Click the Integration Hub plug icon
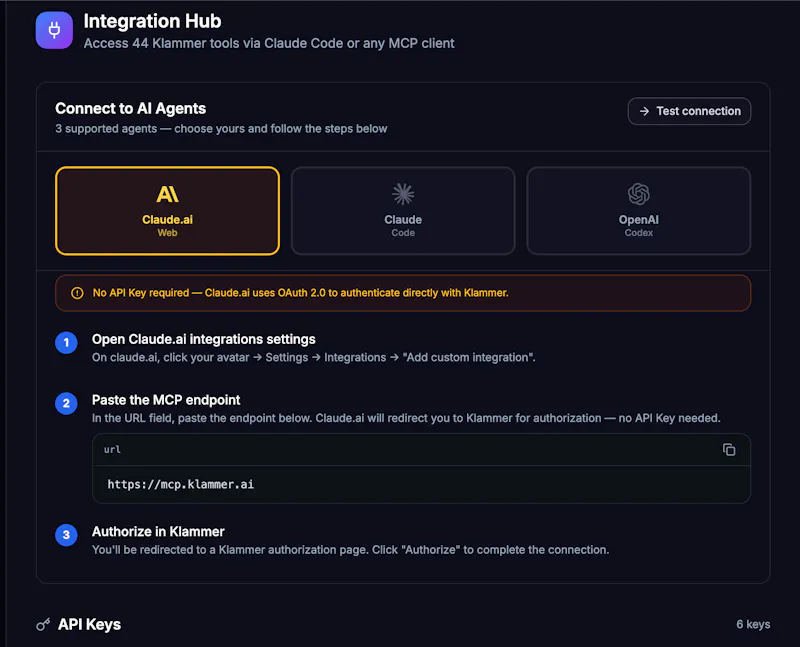The height and width of the screenshot is (647, 800). click(54, 30)
